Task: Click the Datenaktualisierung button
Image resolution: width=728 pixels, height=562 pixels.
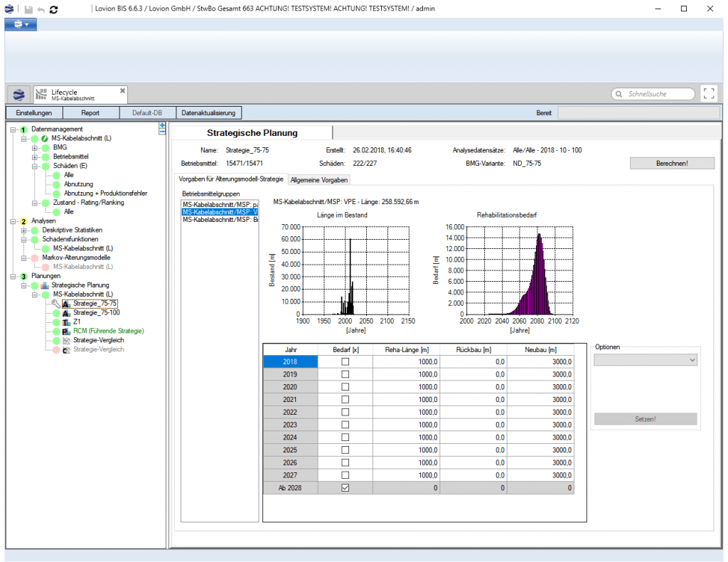Action: [210, 112]
